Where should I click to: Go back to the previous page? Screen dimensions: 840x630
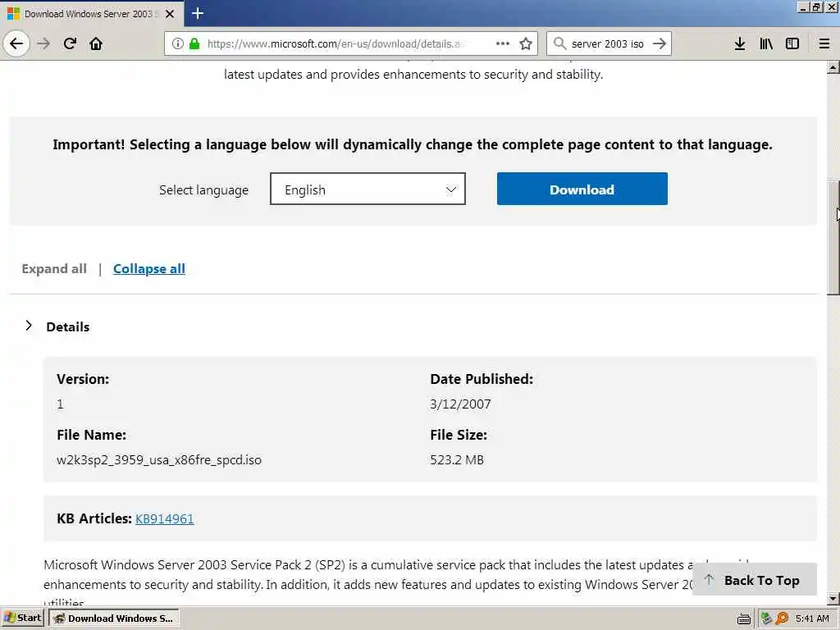16,43
